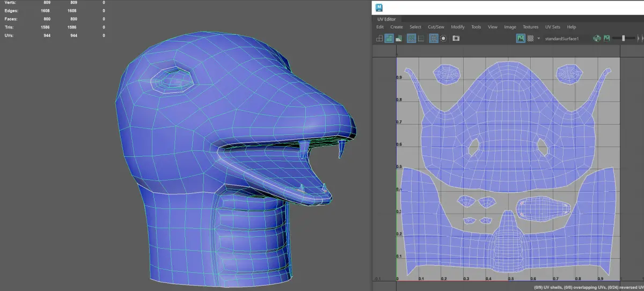
Task: Click the Verts label in heads-up display
Action: click(x=10, y=3)
